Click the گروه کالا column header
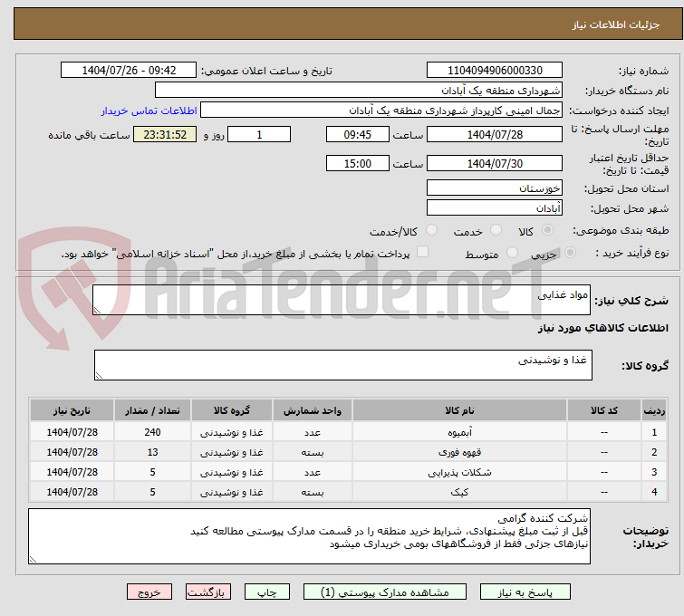This screenshot has height=616, width=684. pyautogui.click(x=232, y=410)
